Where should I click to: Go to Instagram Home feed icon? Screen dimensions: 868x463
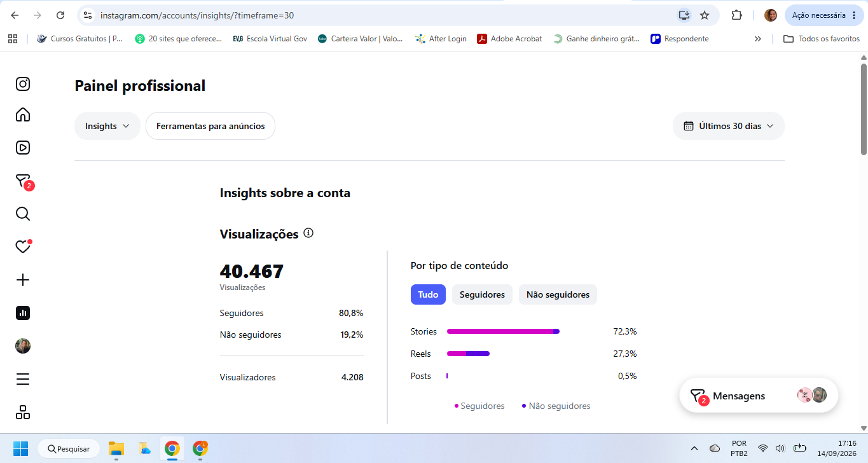click(23, 114)
